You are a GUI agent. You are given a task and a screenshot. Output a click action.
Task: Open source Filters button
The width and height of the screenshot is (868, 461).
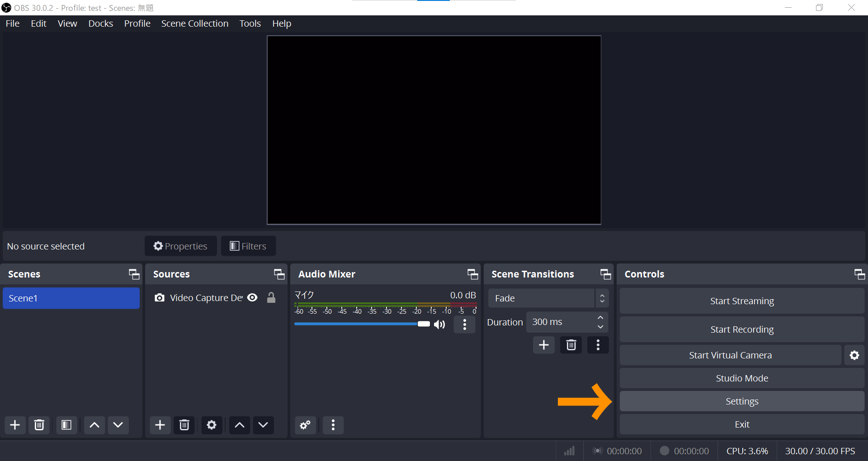(x=248, y=246)
